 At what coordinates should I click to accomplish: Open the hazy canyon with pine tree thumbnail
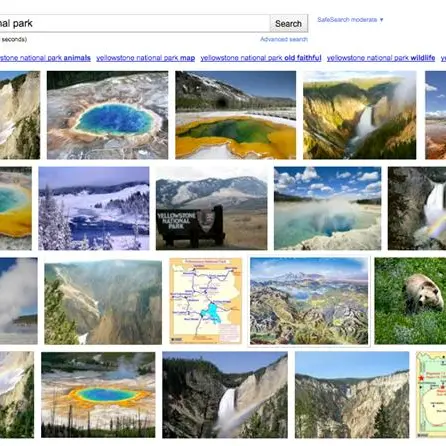(x=103, y=302)
